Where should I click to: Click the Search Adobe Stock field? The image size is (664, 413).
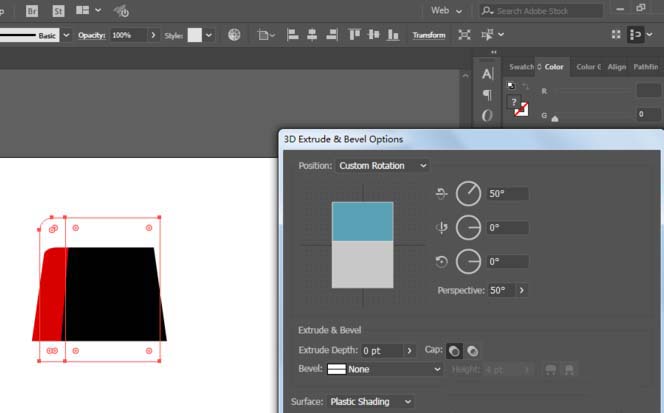542,11
